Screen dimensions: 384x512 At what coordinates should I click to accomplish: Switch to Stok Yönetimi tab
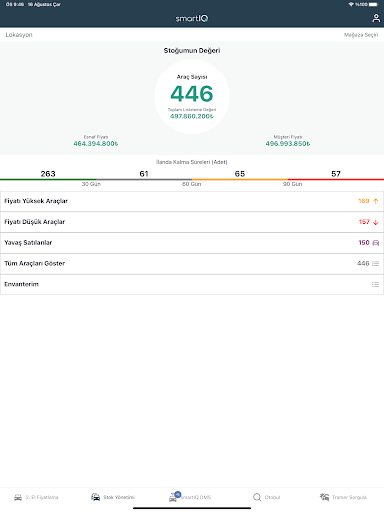tap(113, 497)
